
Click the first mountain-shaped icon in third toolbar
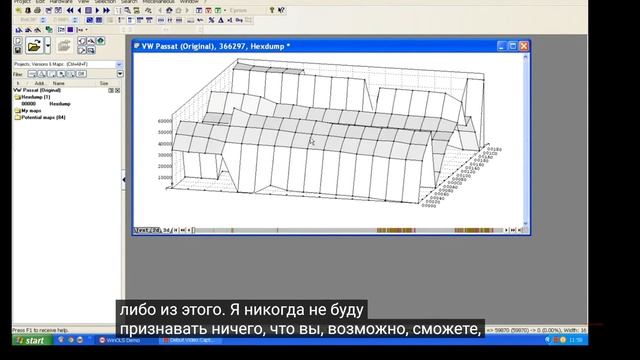[19, 30]
